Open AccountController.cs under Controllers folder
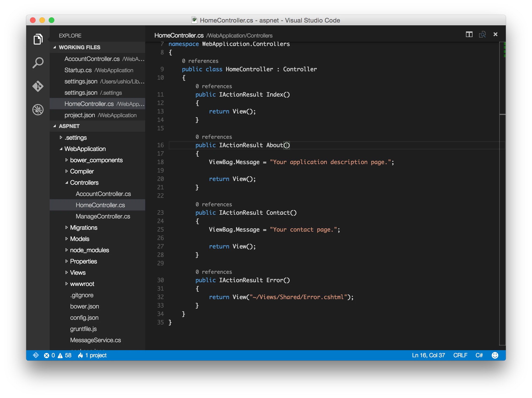This screenshot has width=532, height=398. pos(97,194)
